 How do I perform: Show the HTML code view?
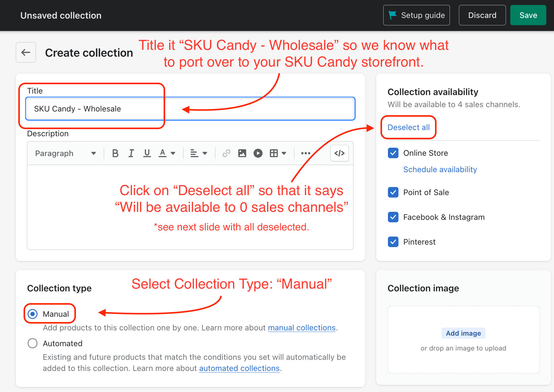point(340,153)
